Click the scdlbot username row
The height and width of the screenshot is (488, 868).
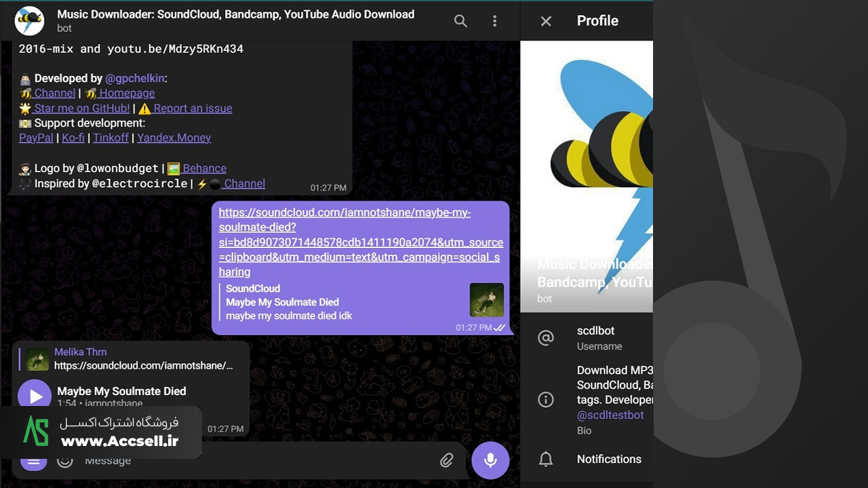587,338
